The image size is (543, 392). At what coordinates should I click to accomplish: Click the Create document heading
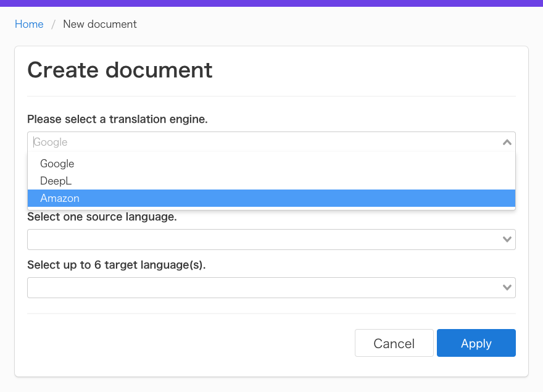coord(120,70)
